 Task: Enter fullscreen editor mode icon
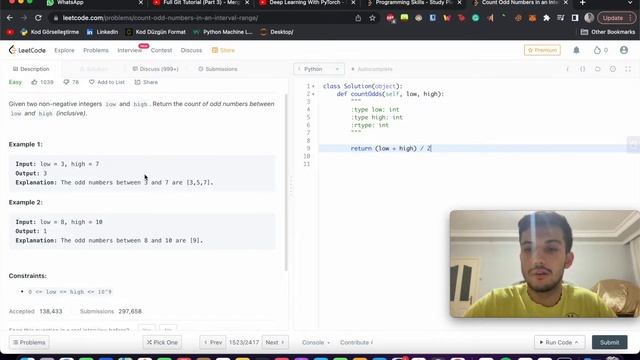tap(628, 69)
